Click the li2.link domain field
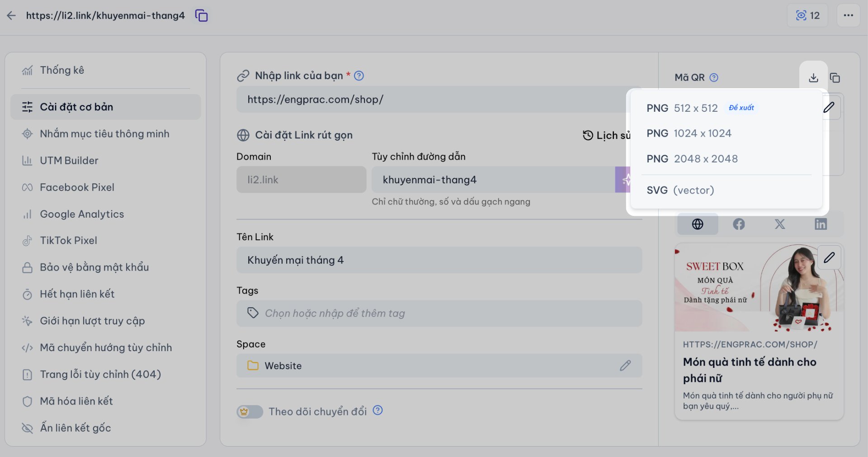Screen dimensions: 868x457 pyautogui.click(x=301, y=180)
